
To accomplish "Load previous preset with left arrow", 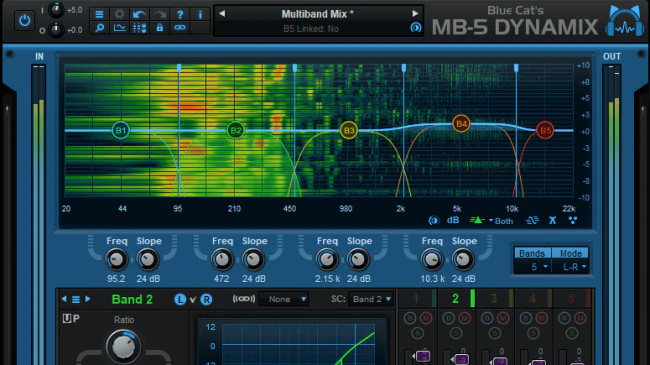I will [222, 14].
